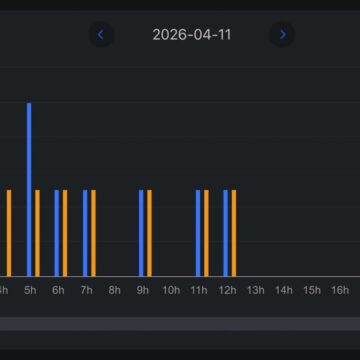The image size is (360, 360).
Task: Click the 8h axis label
Action: pyautogui.click(x=114, y=290)
